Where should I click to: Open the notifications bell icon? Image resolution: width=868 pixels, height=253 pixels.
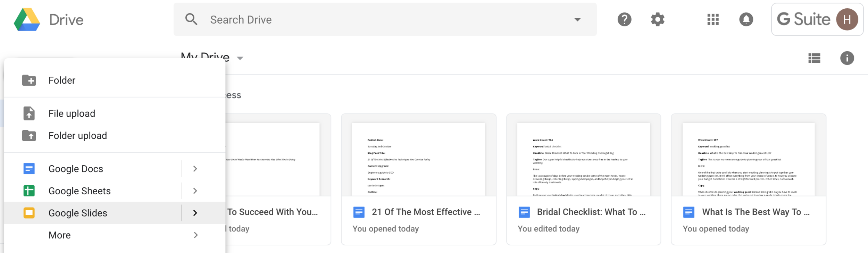coord(746,19)
